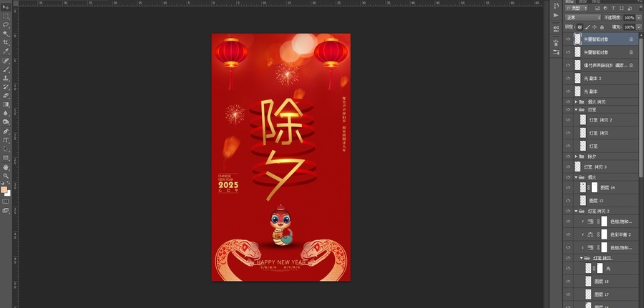Filter layers by adjustment layers icon
Viewport: 644px width, 308px height.
click(x=605, y=8)
